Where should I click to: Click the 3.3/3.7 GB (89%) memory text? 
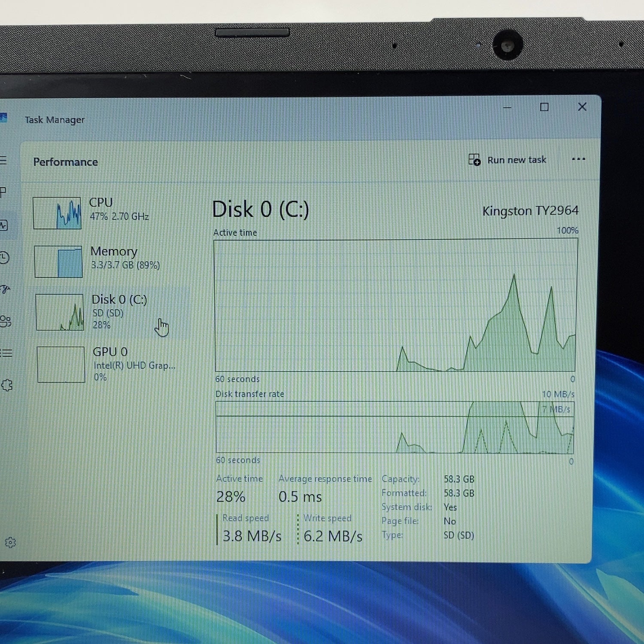[x=125, y=265]
